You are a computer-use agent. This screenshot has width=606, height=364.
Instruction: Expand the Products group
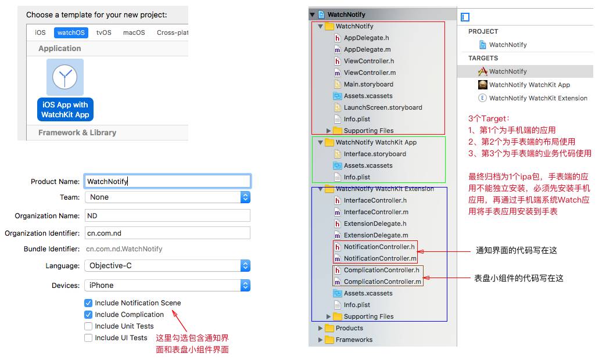point(320,328)
